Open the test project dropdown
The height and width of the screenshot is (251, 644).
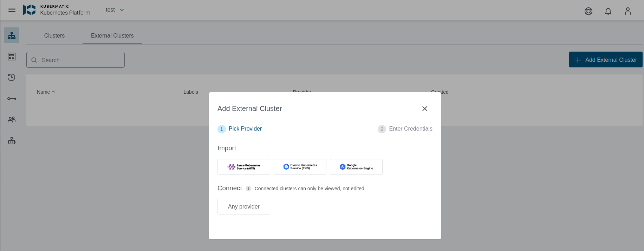[114, 10]
